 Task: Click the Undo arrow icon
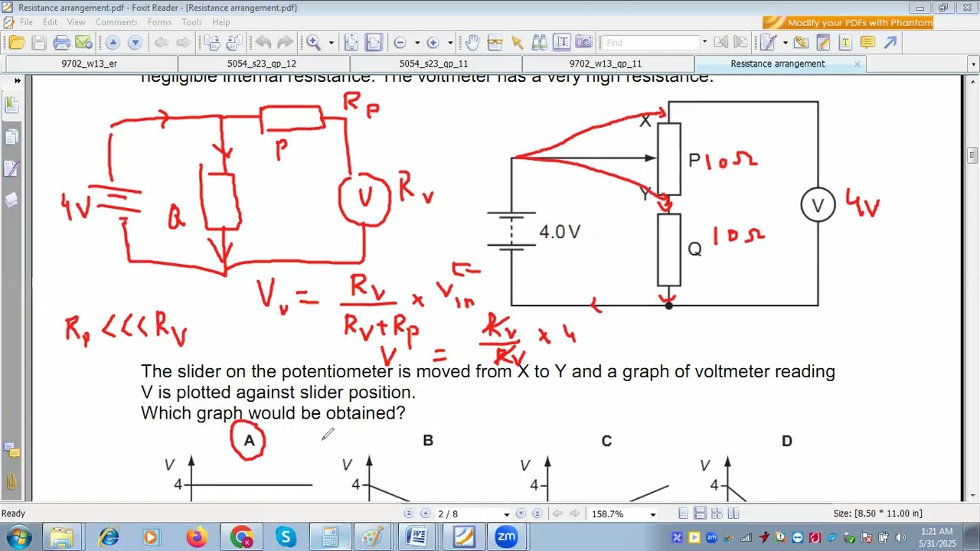tap(263, 43)
